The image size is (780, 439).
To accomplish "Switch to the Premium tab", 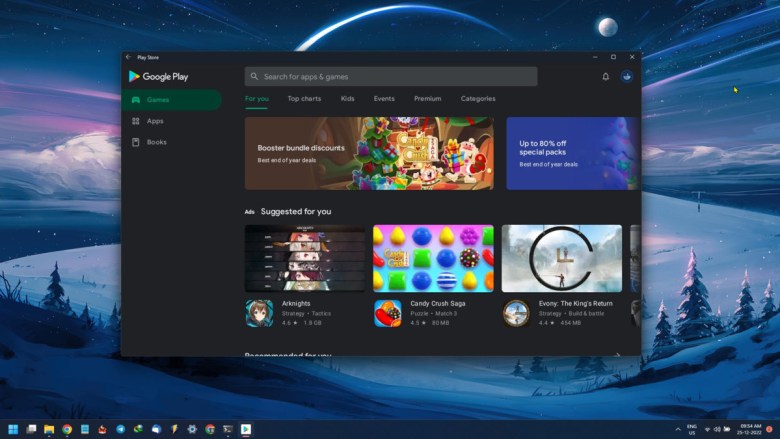I will point(428,99).
